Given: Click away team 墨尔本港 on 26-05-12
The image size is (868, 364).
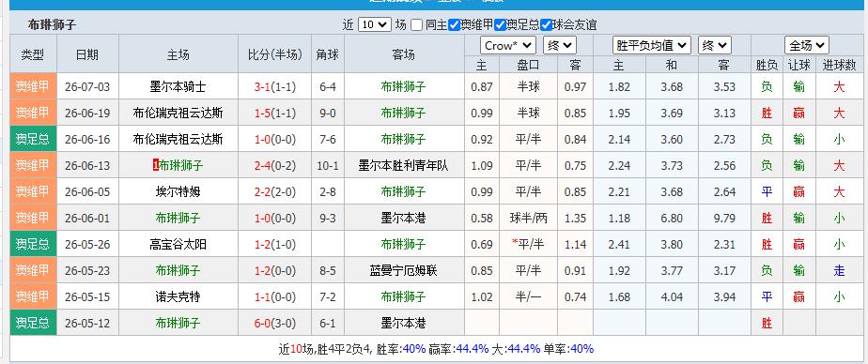Looking at the screenshot, I should (x=404, y=323).
